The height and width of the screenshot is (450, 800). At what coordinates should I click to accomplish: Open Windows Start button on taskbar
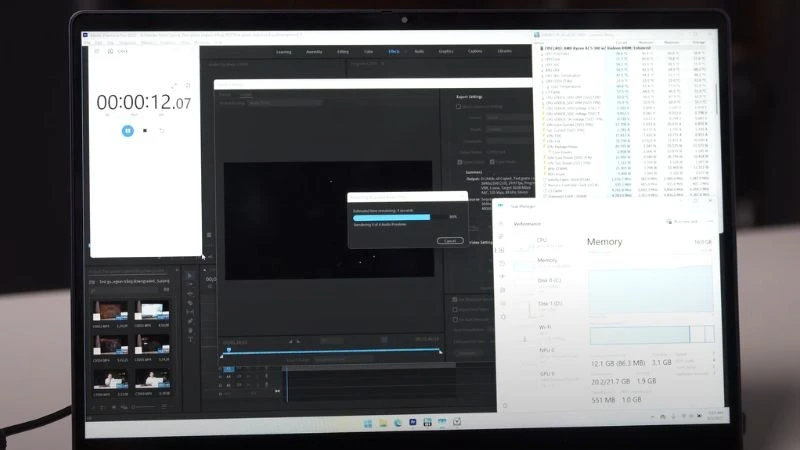pos(368,423)
